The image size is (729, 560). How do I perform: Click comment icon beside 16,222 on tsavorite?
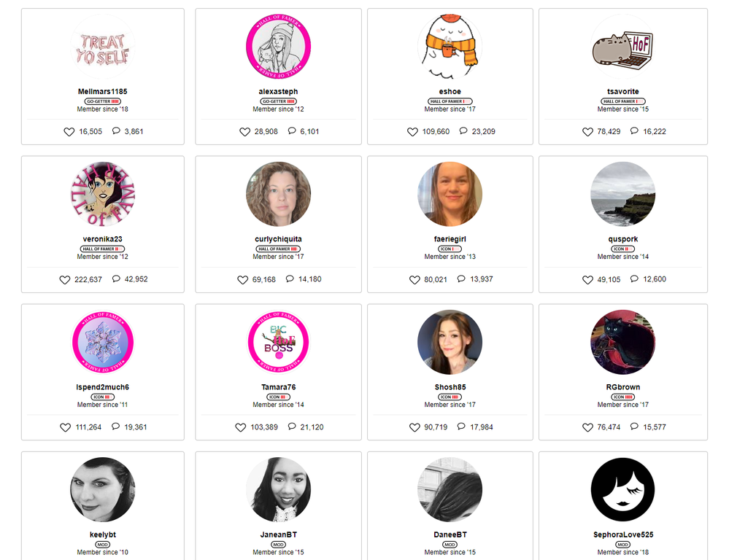(634, 131)
